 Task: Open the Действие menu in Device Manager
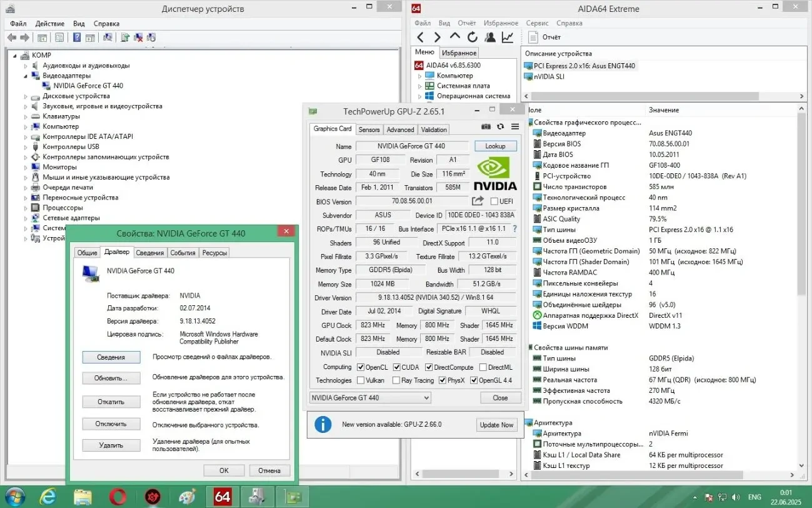tap(49, 23)
